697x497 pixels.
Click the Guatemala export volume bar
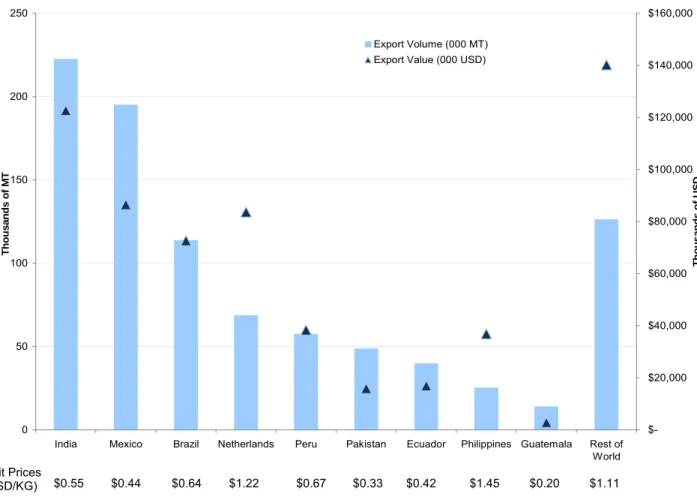546,418
